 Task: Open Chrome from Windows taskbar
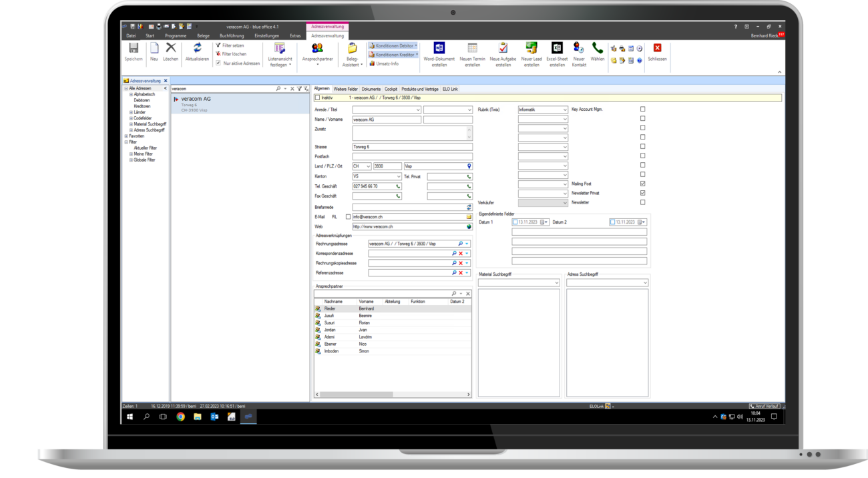click(180, 417)
